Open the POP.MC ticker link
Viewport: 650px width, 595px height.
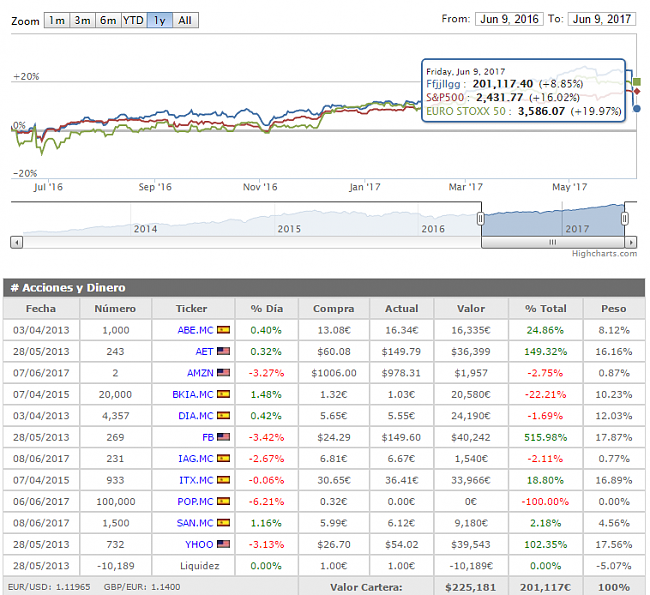[x=195, y=502]
